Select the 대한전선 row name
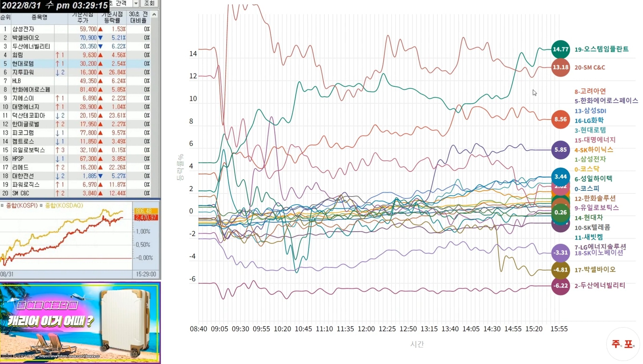This screenshot has height=364, width=643. pos(23,176)
